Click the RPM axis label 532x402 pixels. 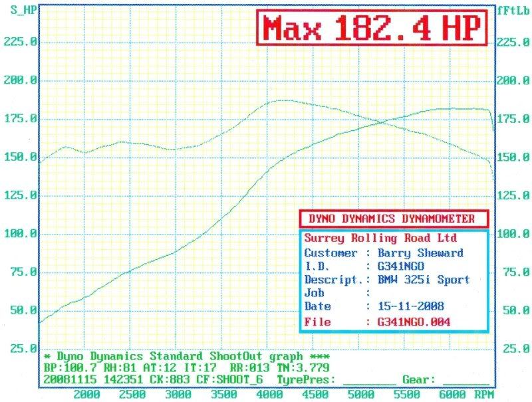click(x=485, y=394)
